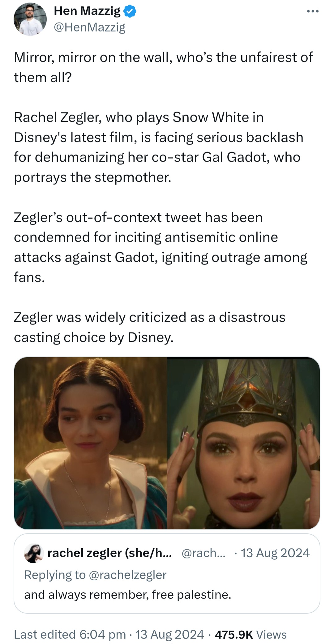Viewport: 334px width, 644px height.
Task: Click the 6:04 pm timestamp
Action: [x=103, y=634]
